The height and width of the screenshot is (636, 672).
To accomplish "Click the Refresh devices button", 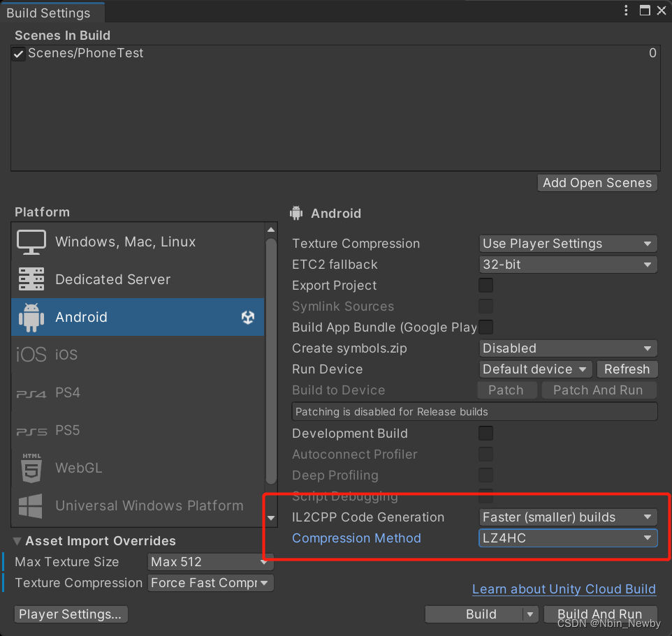I will coord(627,369).
